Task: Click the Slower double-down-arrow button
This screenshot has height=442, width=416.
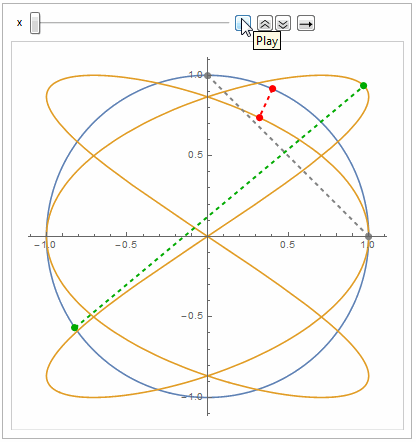Action: pos(283,23)
